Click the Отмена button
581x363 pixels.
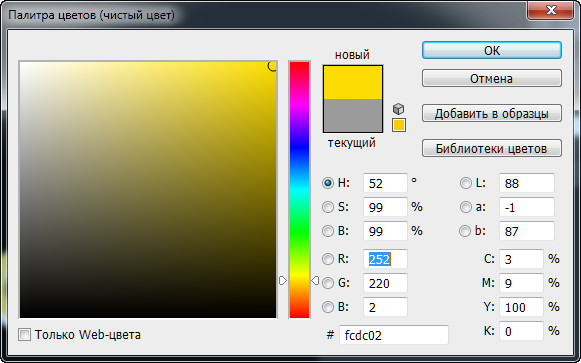point(492,78)
